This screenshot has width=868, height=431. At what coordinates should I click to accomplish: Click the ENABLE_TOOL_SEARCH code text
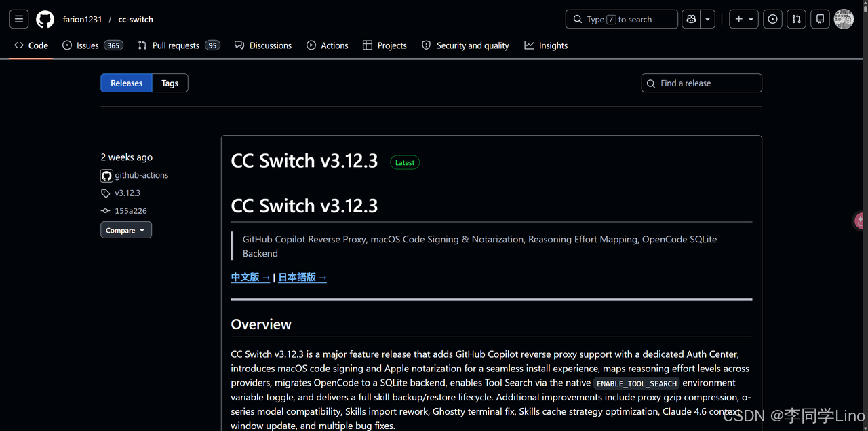(637, 383)
